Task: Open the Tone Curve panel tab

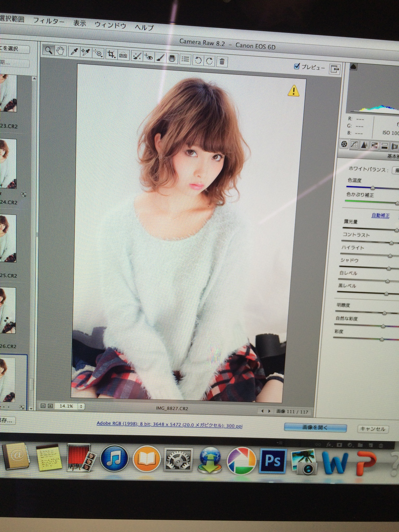Action: point(354,145)
